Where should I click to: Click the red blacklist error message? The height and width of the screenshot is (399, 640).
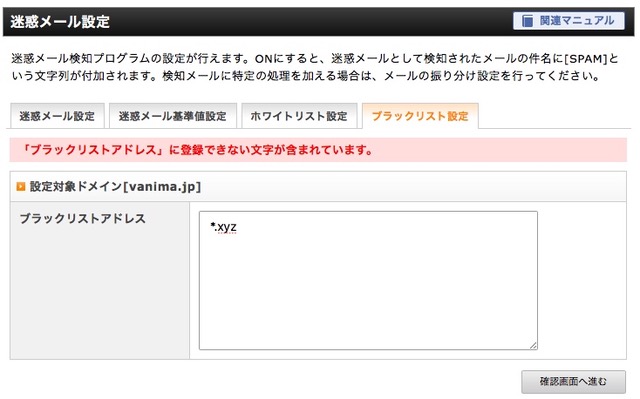point(198,150)
